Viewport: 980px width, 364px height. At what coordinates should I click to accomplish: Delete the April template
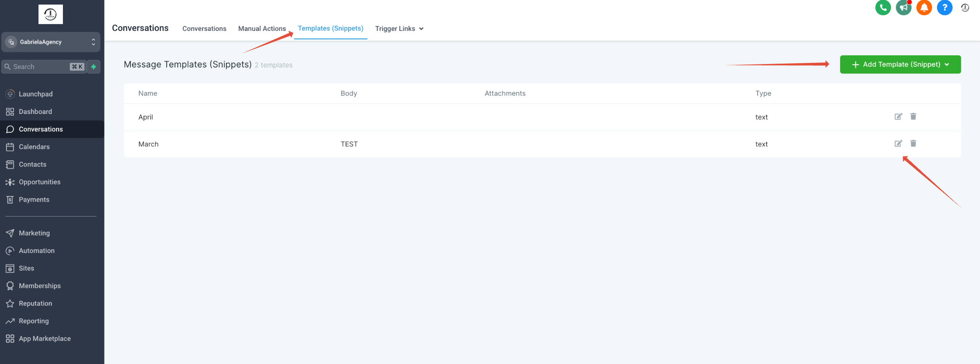point(913,117)
